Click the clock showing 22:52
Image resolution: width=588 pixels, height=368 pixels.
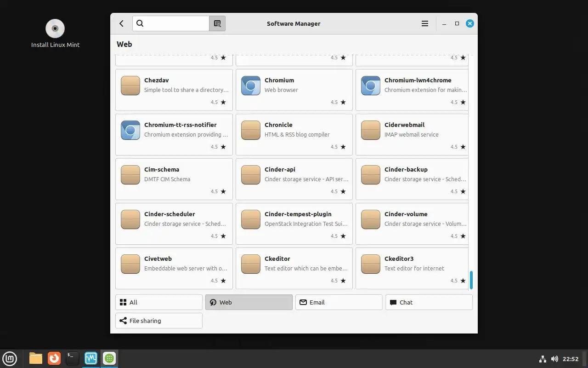click(x=571, y=359)
